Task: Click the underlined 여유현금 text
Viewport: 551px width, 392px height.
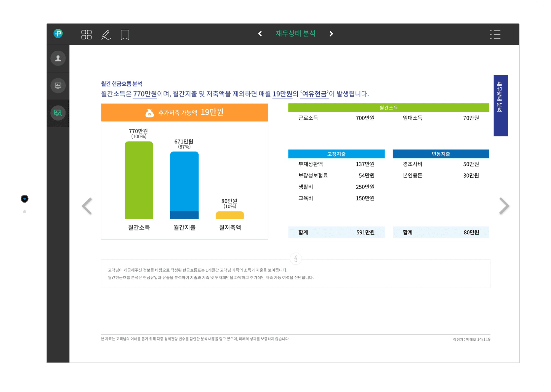Action: tap(314, 94)
